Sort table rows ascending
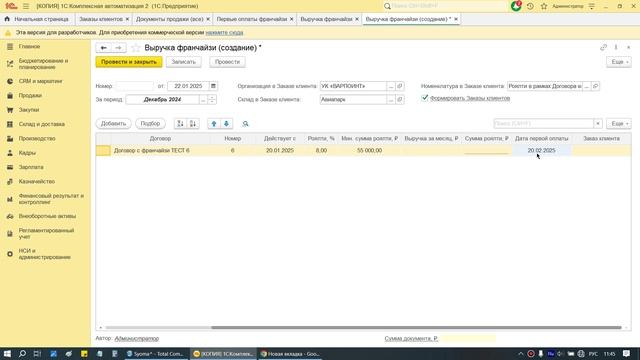Image resolution: width=640 pixels, height=360 pixels. click(180, 124)
